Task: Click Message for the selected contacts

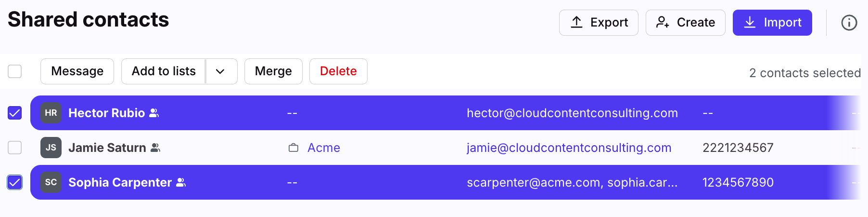Action: click(x=77, y=71)
